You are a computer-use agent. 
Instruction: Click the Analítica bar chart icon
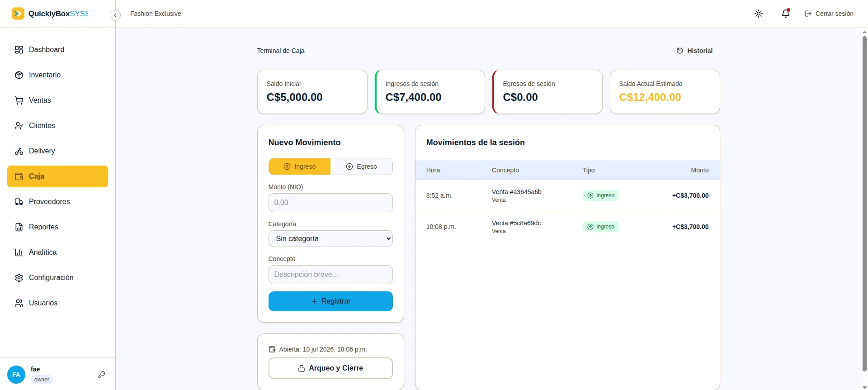tap(19, 252)
